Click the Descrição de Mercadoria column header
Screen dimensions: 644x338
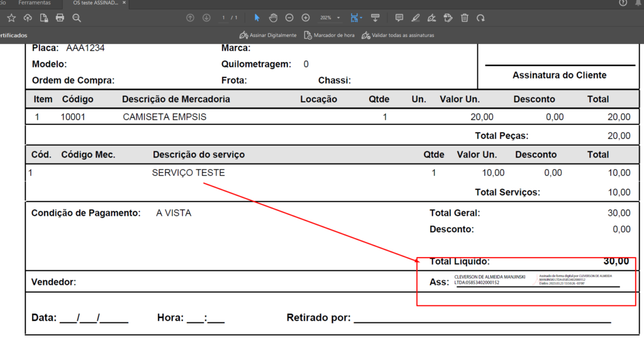coord(176,99)
